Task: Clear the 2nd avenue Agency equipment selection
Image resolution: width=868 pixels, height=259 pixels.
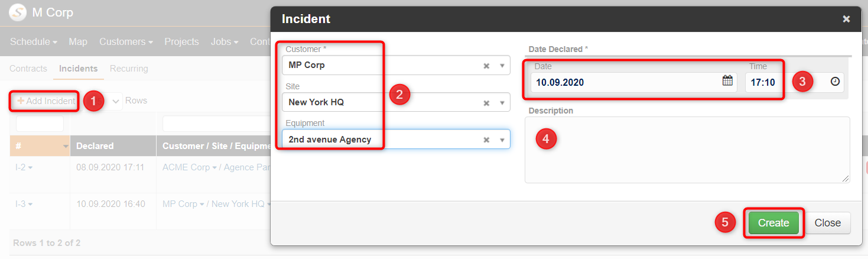Action: click(486, 140)
